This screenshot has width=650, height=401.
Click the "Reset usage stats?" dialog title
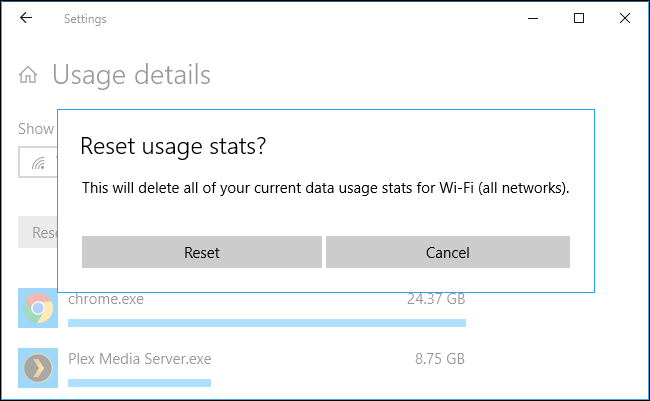click(173, 146)
